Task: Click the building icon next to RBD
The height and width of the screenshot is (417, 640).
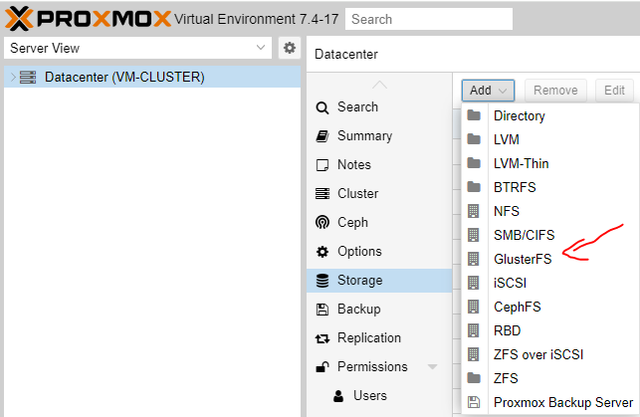Action: [x=473, y=330]
